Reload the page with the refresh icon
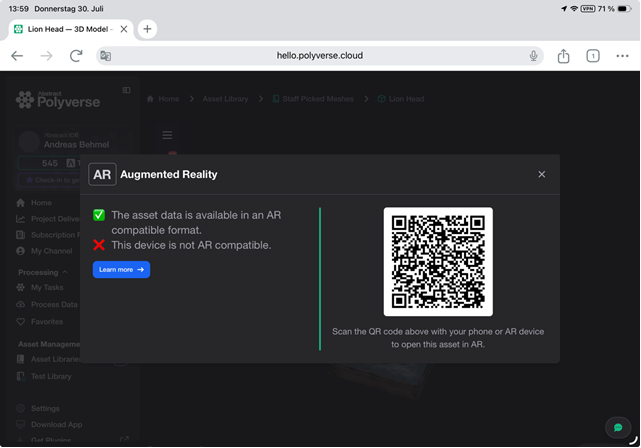 (76, 56)
